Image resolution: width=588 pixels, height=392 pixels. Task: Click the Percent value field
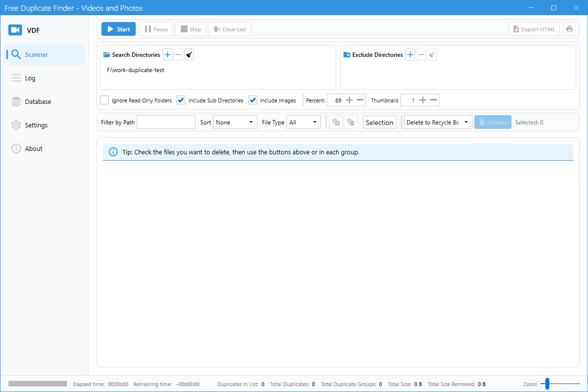coord(335,100)
